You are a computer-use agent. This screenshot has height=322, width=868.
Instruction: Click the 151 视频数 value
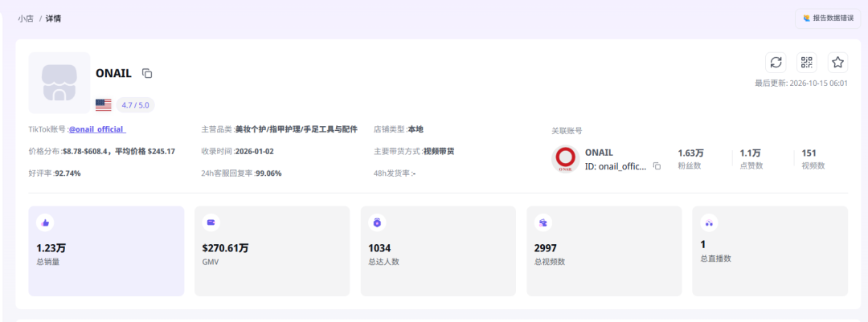pyautogui.click(x=809, y=153)
